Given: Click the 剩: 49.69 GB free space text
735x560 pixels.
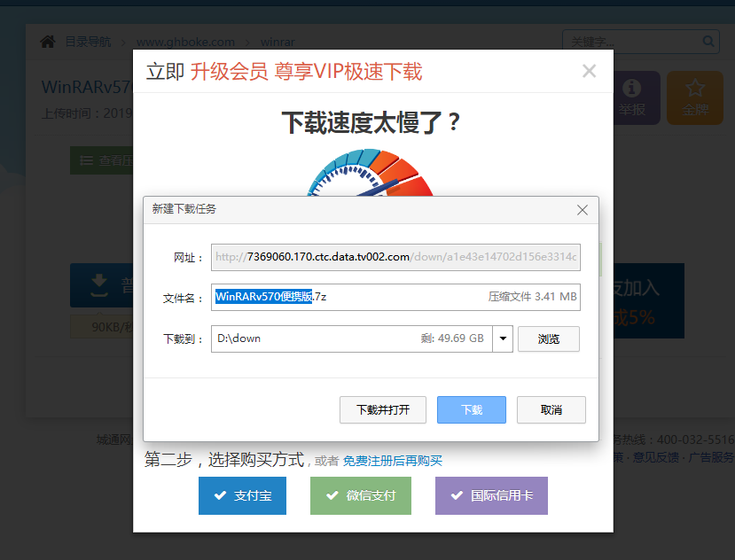Looking at the screenshot, I should (452, 338).
